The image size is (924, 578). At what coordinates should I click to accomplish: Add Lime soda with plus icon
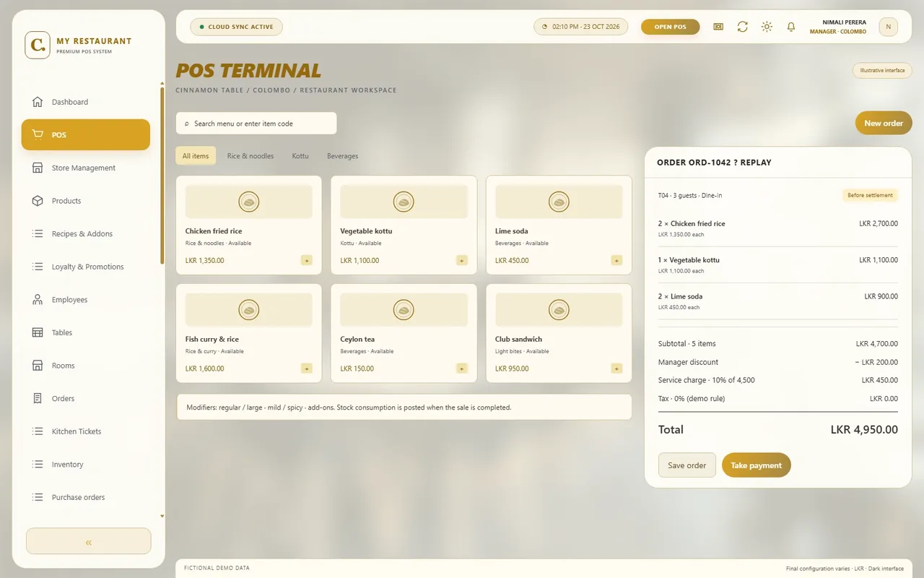click(616, 260)
